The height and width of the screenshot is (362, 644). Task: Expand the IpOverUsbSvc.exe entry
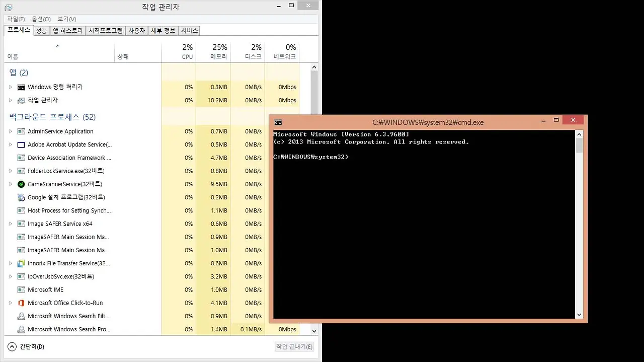11,276
